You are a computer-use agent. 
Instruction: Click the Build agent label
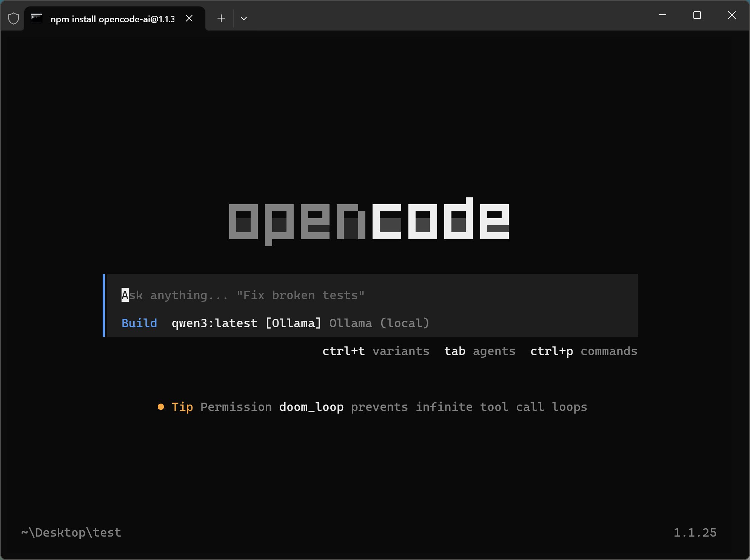139,323
